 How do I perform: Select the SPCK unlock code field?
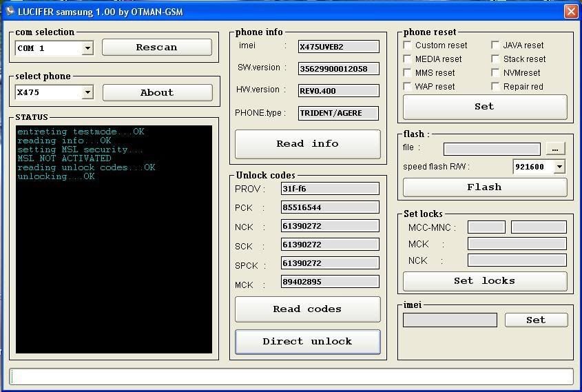click(330, 262)
